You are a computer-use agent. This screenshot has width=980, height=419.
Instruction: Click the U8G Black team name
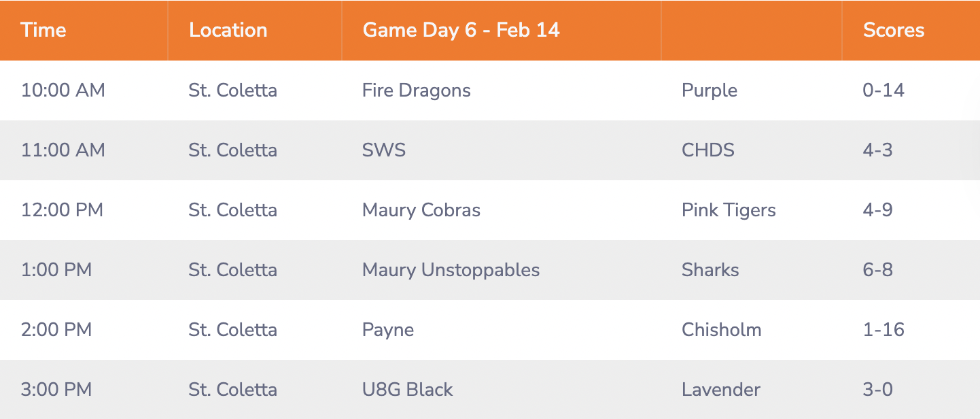click(x=407, y=390)
